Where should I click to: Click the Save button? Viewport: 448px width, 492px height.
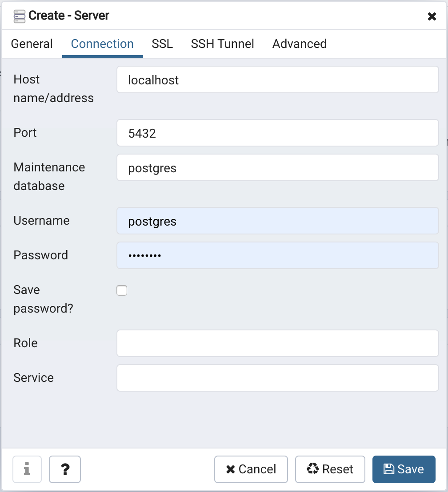coord(404,469)
